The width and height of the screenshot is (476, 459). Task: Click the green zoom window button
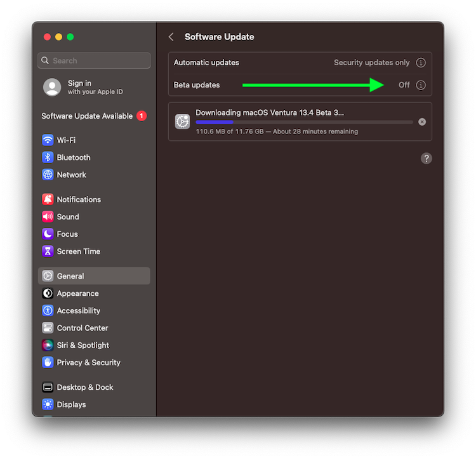70,37
